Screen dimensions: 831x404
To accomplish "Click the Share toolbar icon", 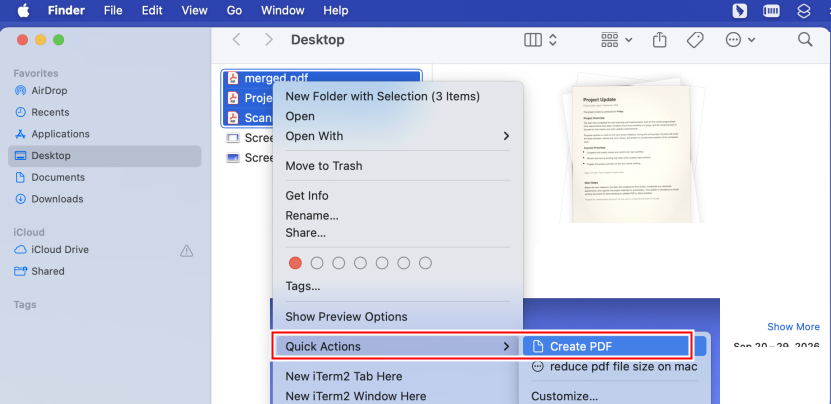I will (x=659, y=40).
